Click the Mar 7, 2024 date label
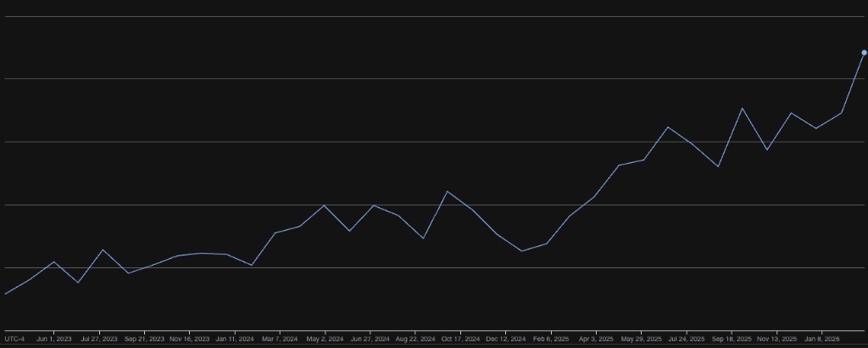The width and height of the screenshot is (868, 348). pyautogui.click(x=280, y=339)
